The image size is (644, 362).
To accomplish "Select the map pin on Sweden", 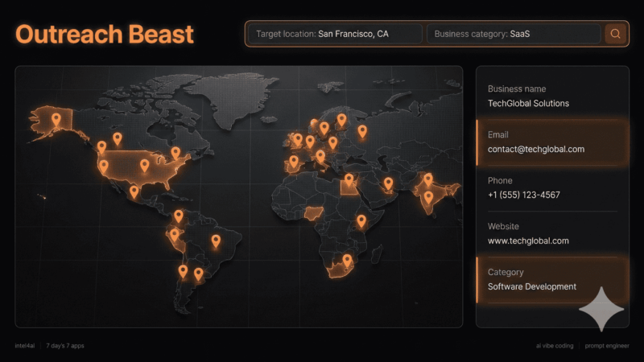I will 324,128.
